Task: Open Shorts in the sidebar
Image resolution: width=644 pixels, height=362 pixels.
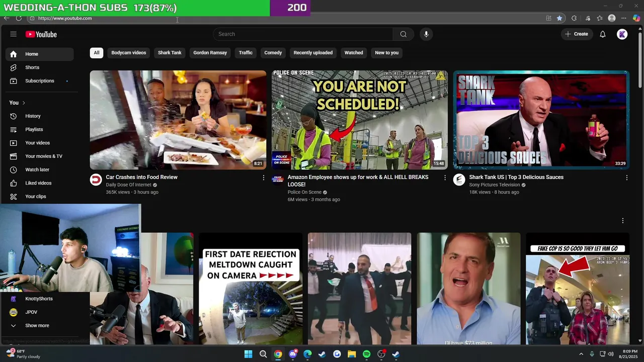Action: point(40,67)
